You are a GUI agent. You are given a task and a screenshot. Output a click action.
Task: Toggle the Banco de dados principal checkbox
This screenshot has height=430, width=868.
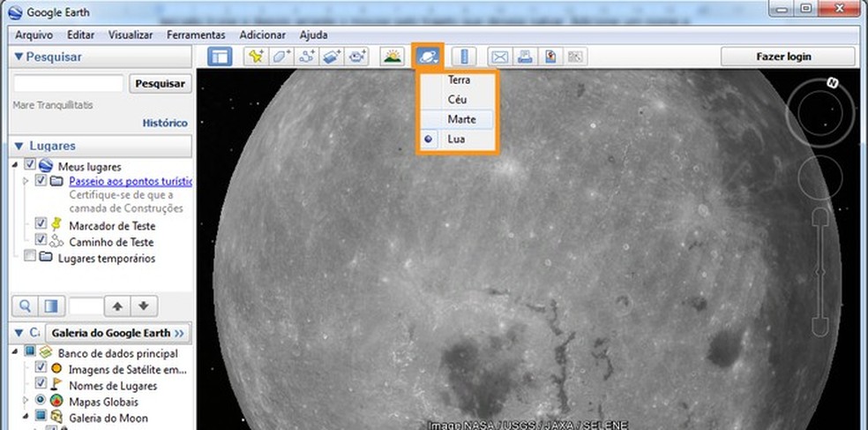[31, 351]
